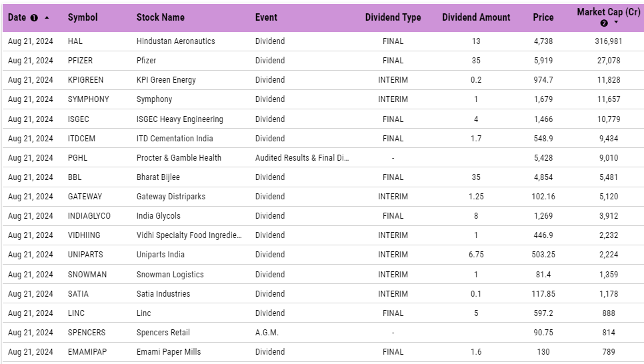Select the UNIPARTS symbol cell
Screen dimensions: 644x364
85,254
